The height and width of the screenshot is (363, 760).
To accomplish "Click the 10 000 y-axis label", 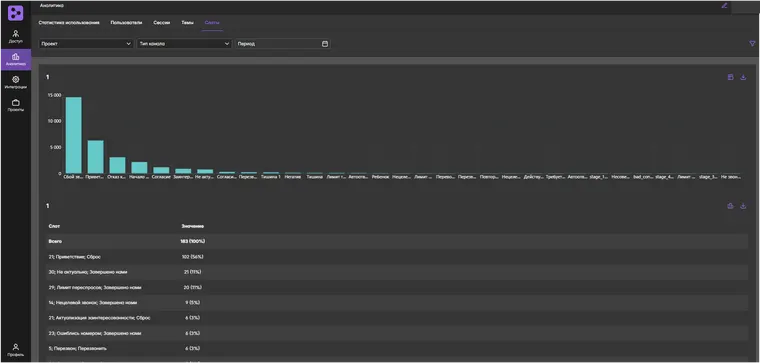I will [54, 121].
